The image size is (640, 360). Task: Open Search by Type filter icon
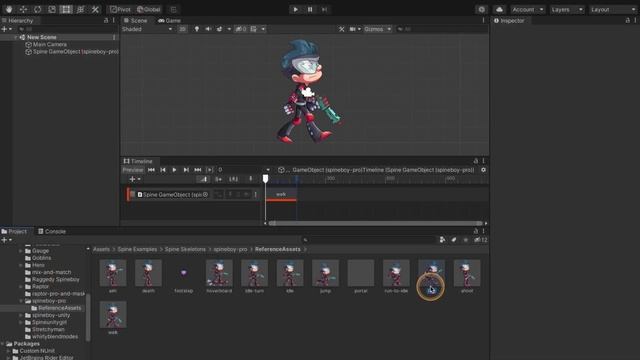pos(442,240)
